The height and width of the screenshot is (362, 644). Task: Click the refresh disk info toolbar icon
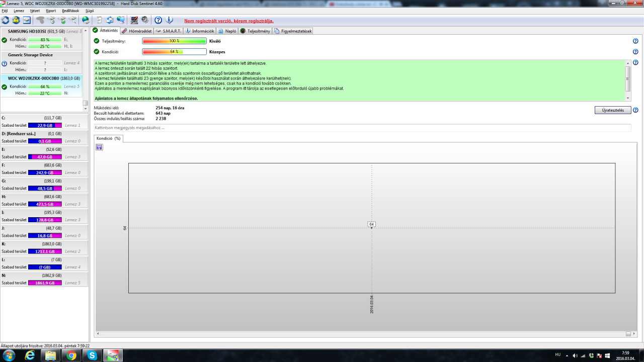pyautogui.click(x=6, y=20)
